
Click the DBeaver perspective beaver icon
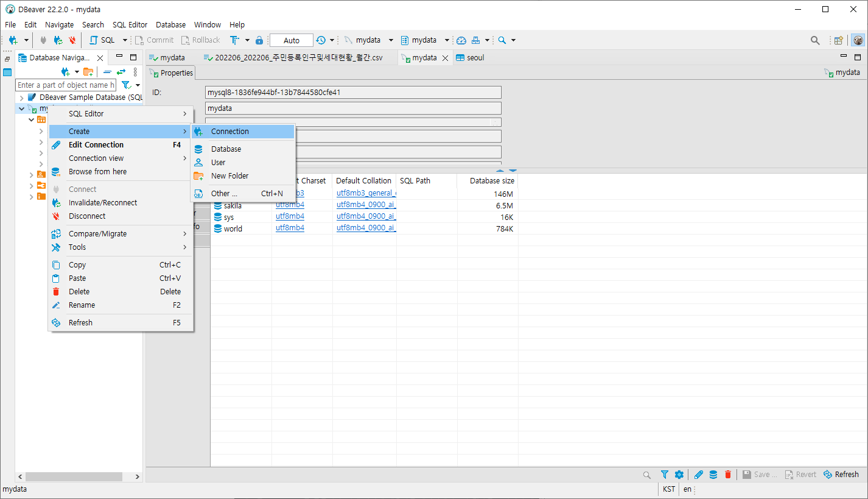click(x=858, y=40)
